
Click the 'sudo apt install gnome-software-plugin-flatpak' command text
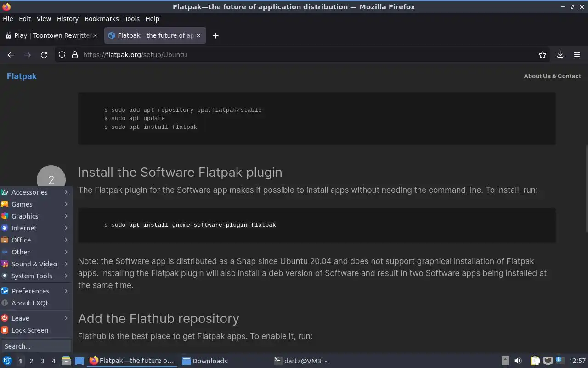[193, 225]
